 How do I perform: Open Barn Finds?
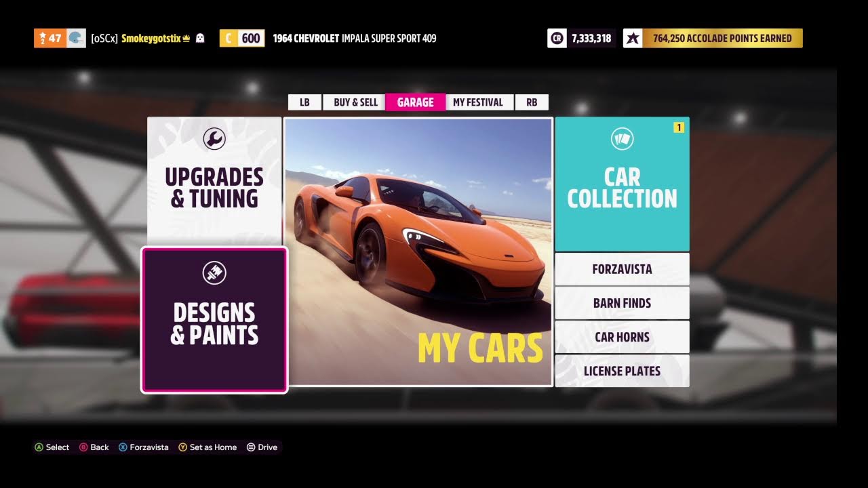622,303
